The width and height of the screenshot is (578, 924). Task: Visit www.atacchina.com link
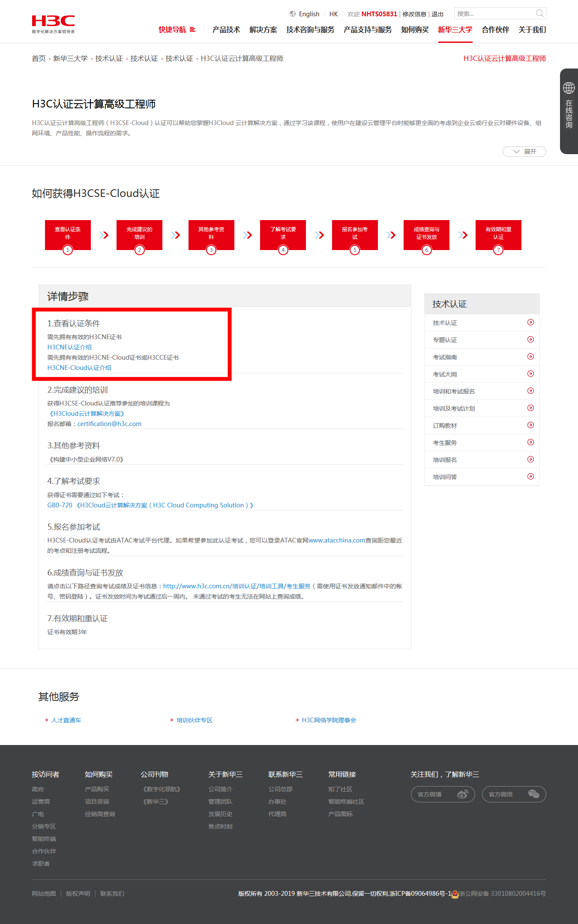point(337,540)
